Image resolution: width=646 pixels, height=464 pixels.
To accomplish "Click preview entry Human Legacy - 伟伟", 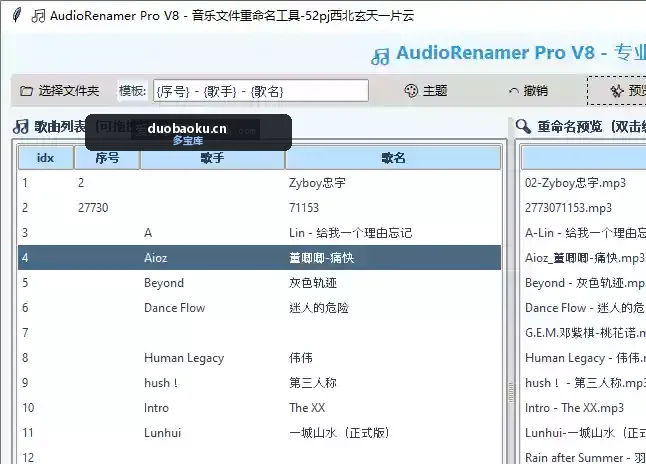I will (x=585, y=358).
